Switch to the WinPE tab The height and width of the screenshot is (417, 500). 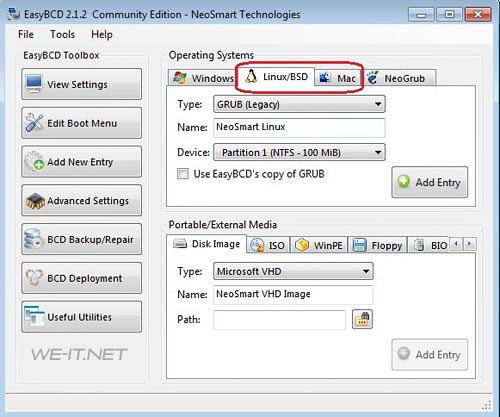319,245
